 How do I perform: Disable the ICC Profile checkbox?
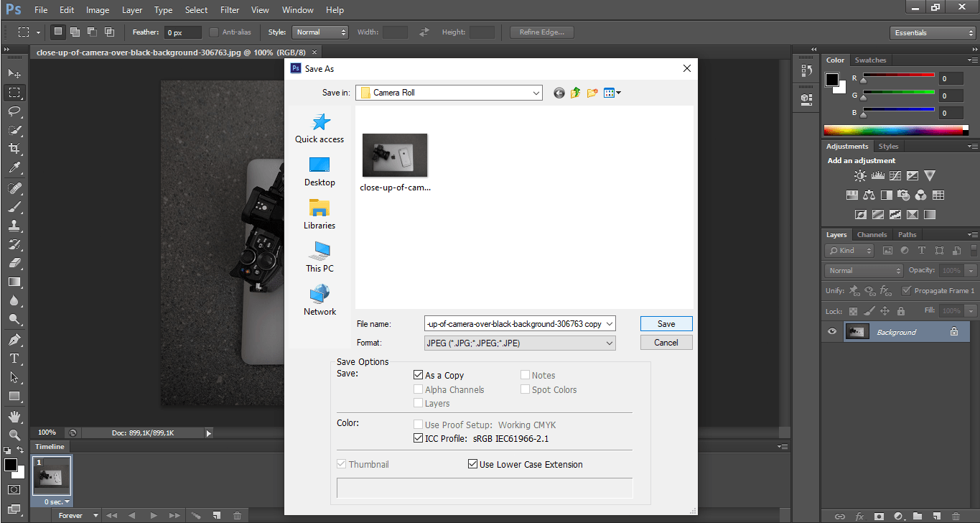[x=419, y=438]
